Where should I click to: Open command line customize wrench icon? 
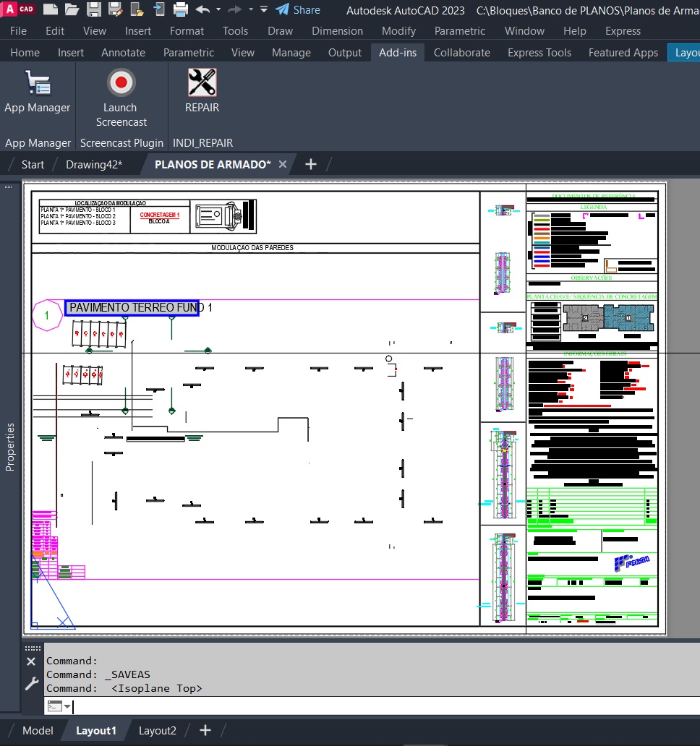click(31, 684)
